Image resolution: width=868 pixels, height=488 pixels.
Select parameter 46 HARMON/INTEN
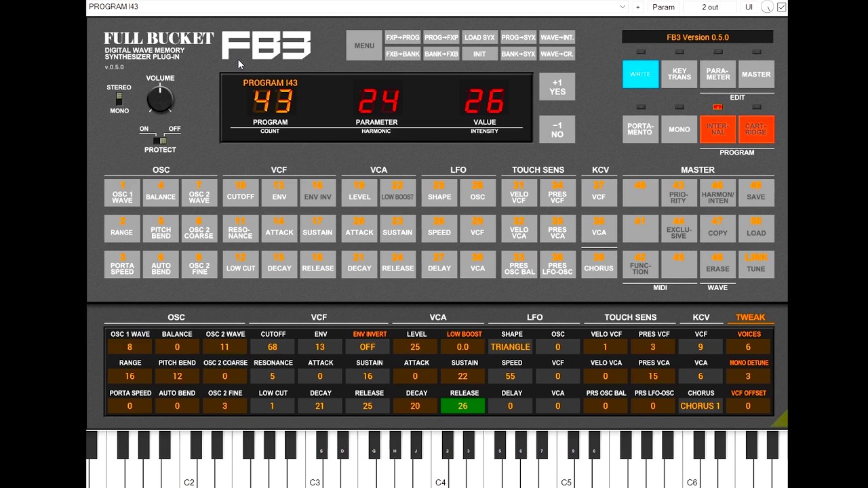pos(717,192)
